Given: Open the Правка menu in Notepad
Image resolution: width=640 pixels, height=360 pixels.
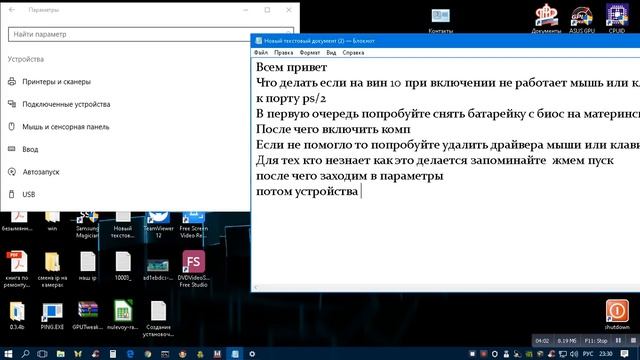Looking at the screenshot, I should click(283, 53).
